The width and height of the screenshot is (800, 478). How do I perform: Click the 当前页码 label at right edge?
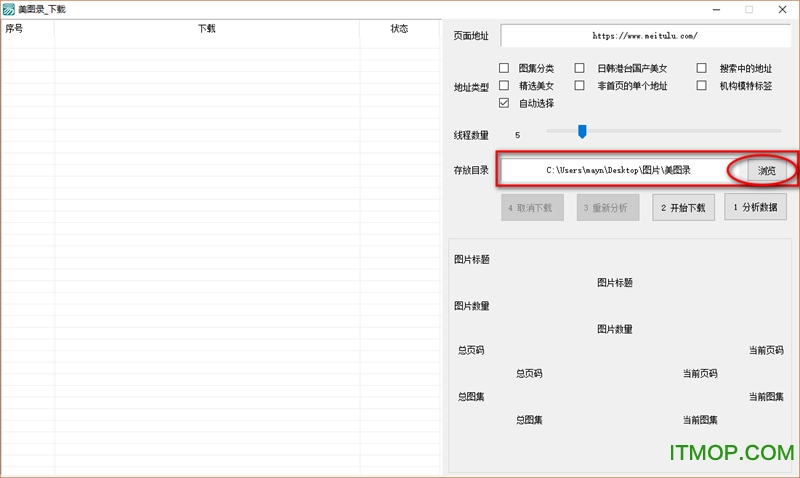766,350
